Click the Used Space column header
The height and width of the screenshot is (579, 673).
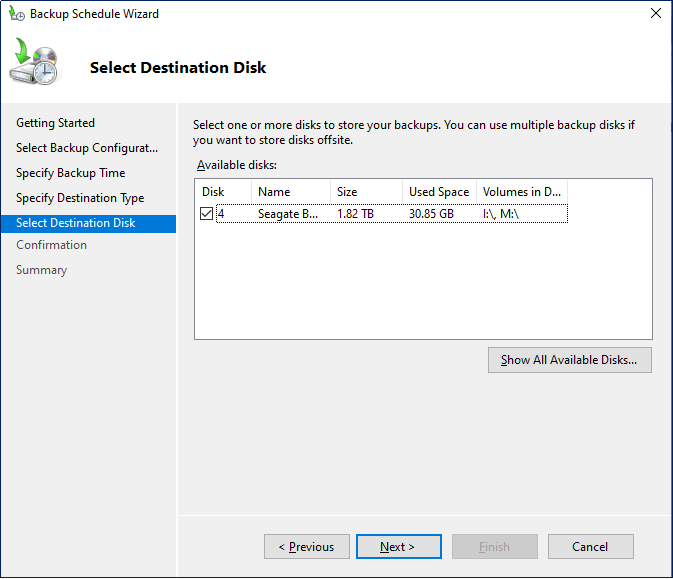pos(438,191)
